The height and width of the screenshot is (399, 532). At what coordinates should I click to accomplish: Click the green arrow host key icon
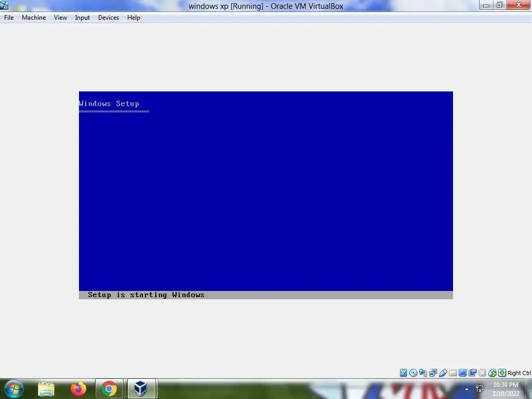point(502,373)
